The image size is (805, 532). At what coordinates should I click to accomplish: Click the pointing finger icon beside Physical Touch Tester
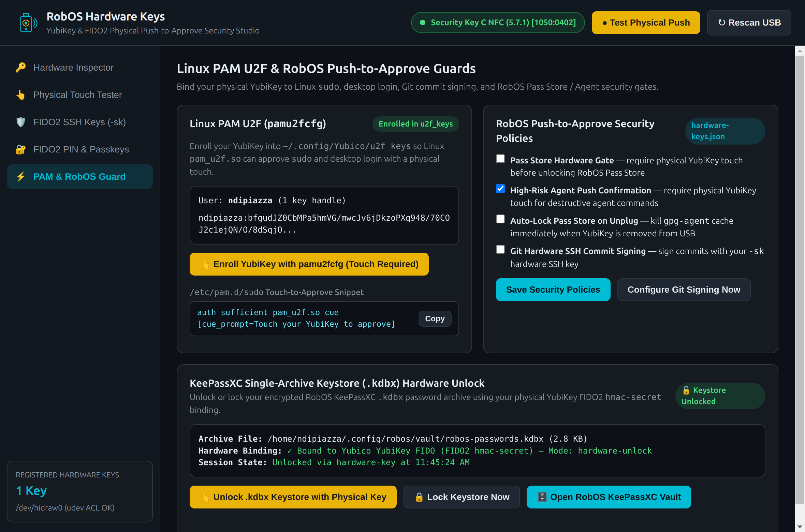(x=21, y=95)
